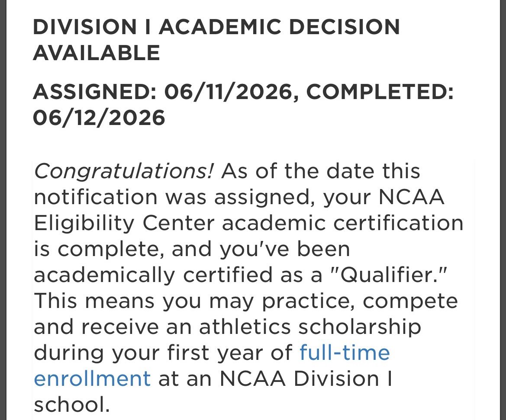Click the assigned date 06/11/2026
This screenshot has height=420, width=506.
pyautogui.click(x=228, y=92)
